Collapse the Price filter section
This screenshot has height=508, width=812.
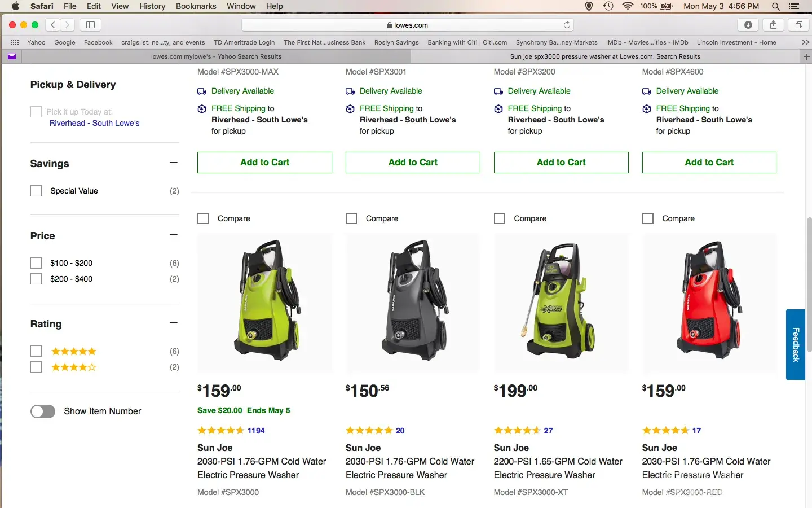pyautogui.click(x=174, y=235)
